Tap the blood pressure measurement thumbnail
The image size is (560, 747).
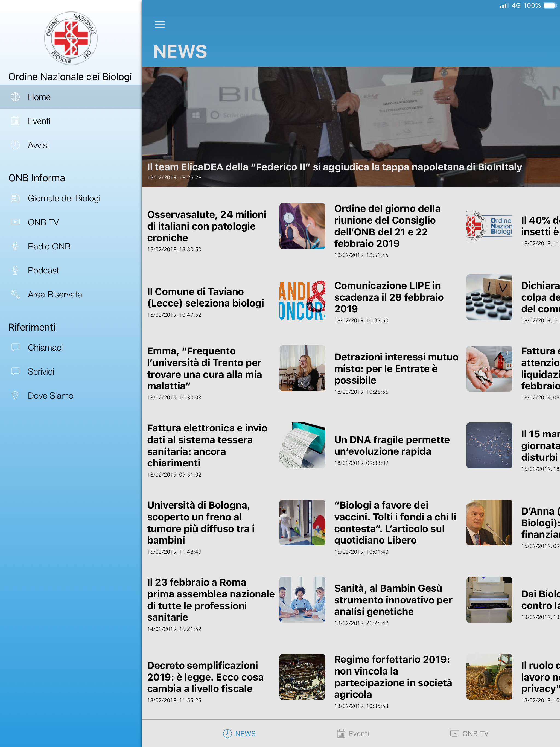click(x=302, y=226)
